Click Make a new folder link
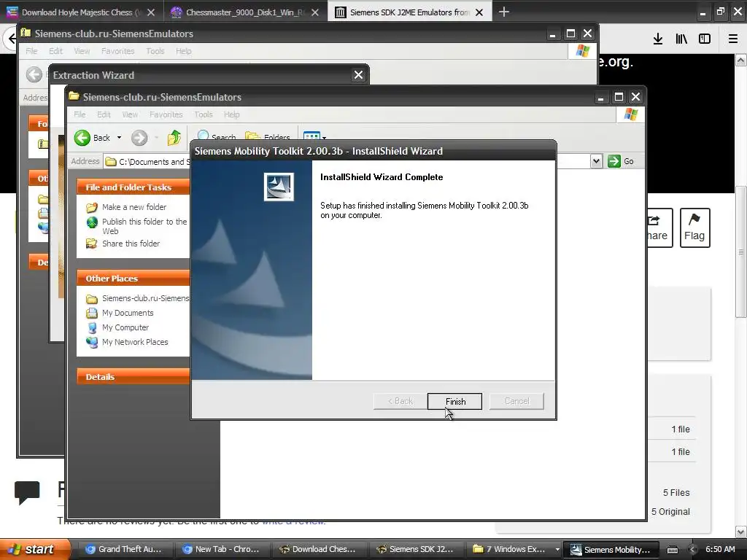Image resolution: width=747 pixels, height=560 pixels. [134, 207]
